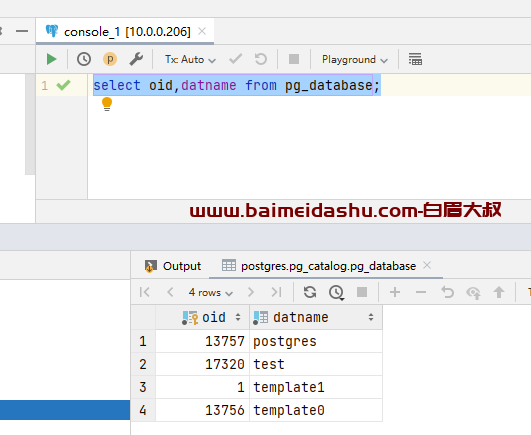Run the query with green Execute arrow
Image resolution: width=531 pixels, height=435 pixels.
click(51, 59)
